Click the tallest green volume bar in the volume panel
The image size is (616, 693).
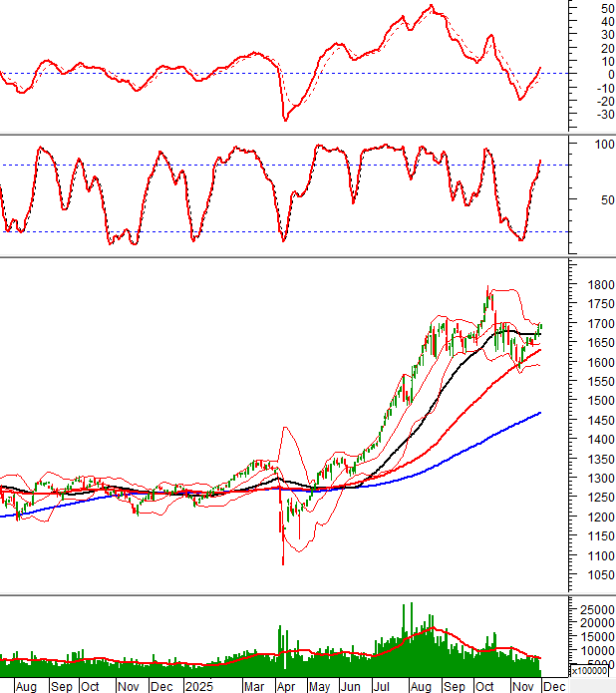410,608
